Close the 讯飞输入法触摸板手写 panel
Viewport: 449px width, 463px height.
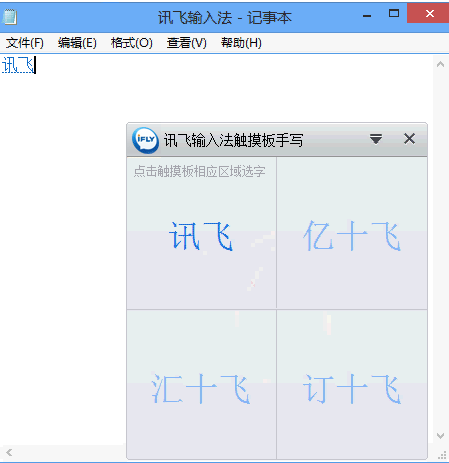pyautogui.click(x=409, y=139)
